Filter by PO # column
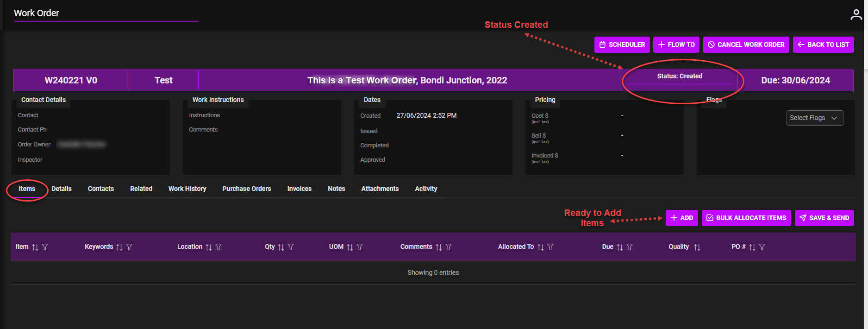 [x=762, y=247]
